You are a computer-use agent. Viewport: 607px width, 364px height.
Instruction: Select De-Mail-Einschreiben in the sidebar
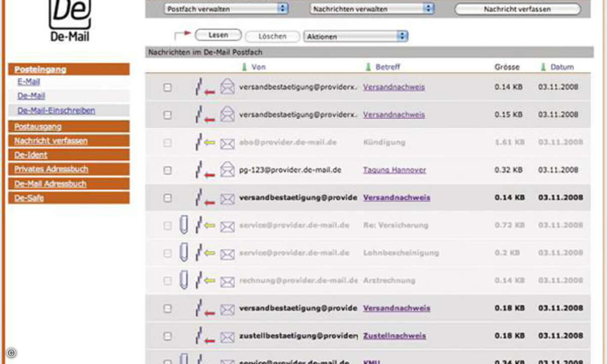point(56,110)
